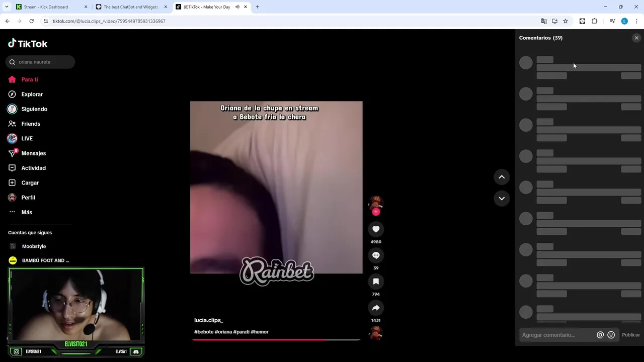Reload the page
Image resolution: width=644 pixels, height=362 pixels.
pos(31,21)
